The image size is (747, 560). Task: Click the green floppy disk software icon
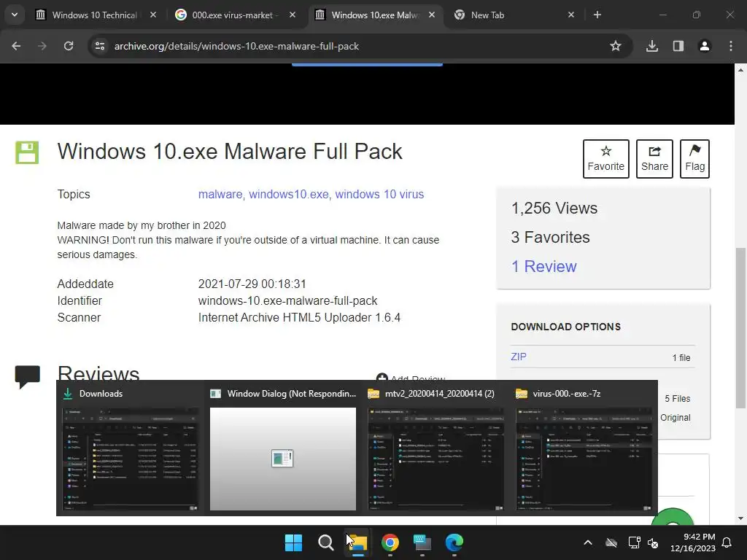click(27, 152)
